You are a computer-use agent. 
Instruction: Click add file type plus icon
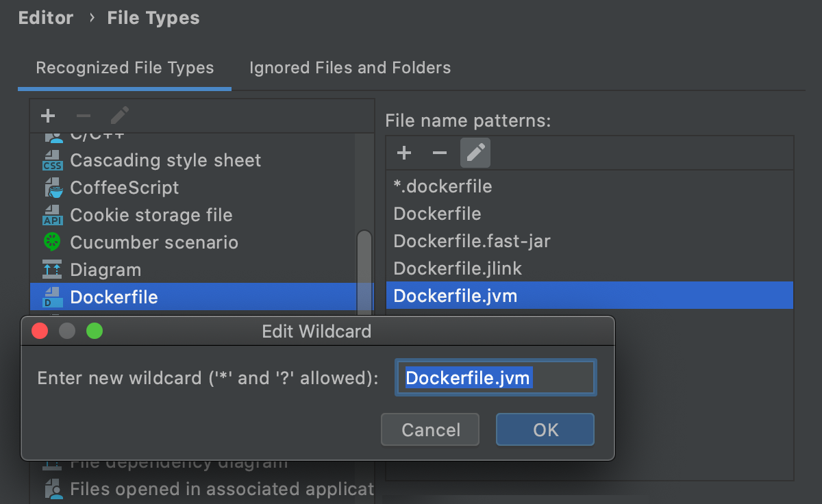48,116
